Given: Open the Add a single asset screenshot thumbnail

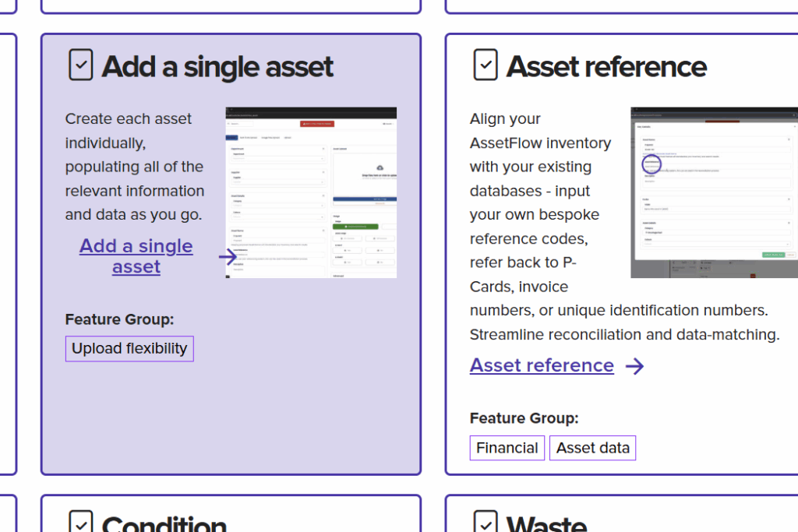Looking at the screenshot, I should [x=311, y=192].
